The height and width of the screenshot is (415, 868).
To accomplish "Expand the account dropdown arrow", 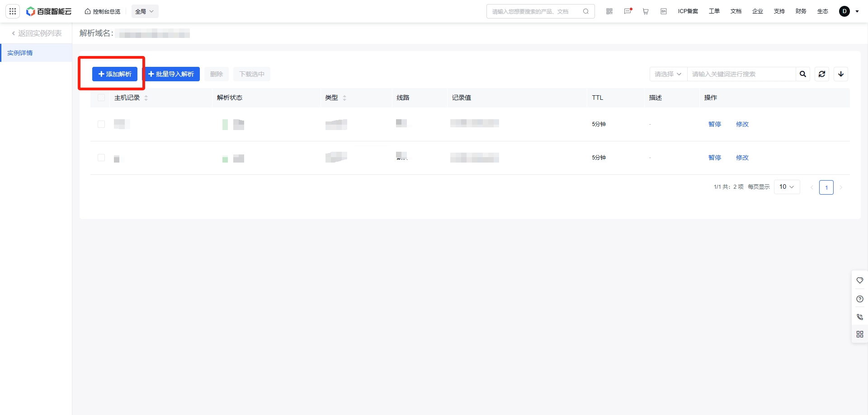I will click(x=857, y=11).
